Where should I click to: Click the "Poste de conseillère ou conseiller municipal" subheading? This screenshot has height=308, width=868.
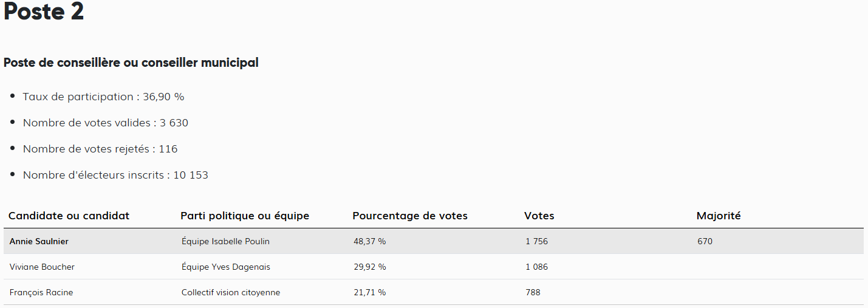click(131, 63)
